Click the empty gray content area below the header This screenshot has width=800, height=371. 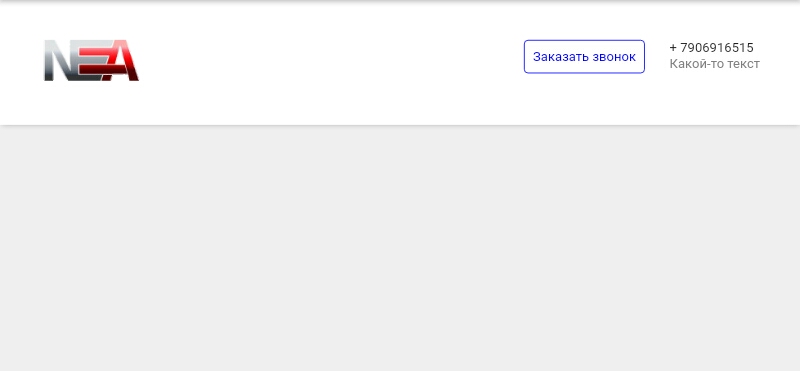pyautogui.click(x=400, y=249)
